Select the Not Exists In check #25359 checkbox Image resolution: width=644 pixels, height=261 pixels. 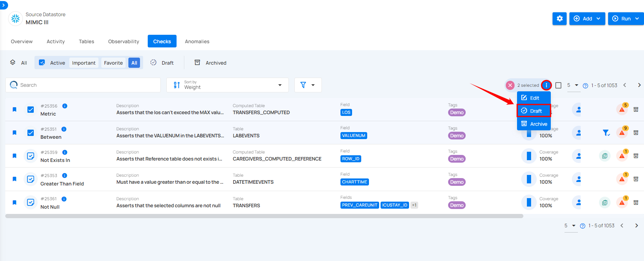pyautogui.click(x=31, y=156)
